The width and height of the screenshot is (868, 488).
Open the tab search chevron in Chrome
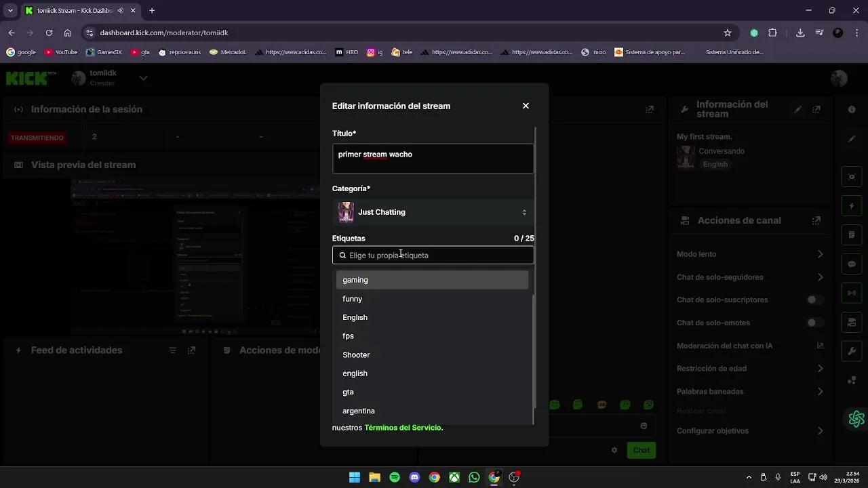pos(10,11)
